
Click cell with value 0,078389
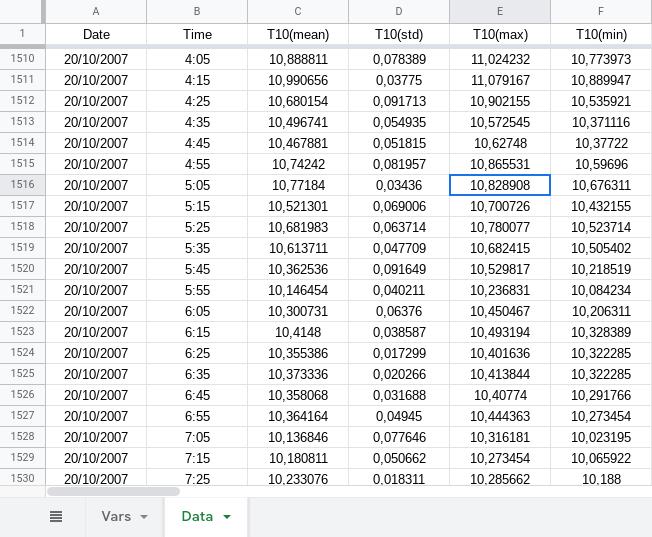399,59
